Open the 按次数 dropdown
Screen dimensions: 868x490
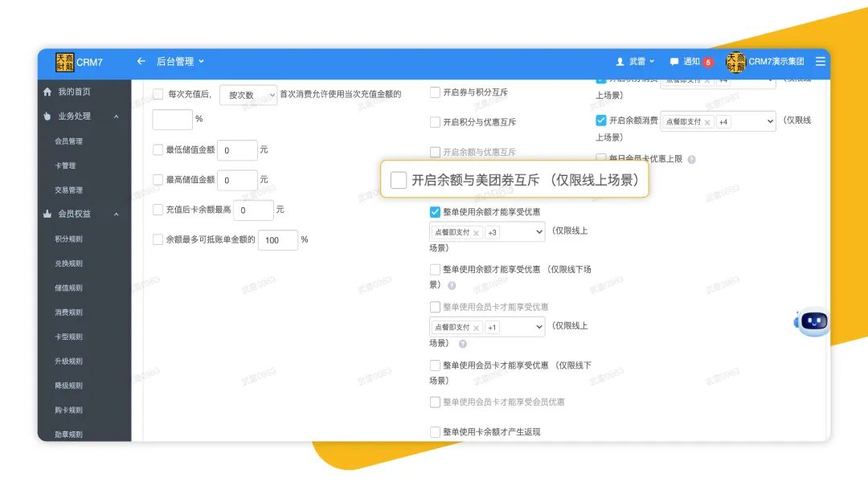pos(248,95)
